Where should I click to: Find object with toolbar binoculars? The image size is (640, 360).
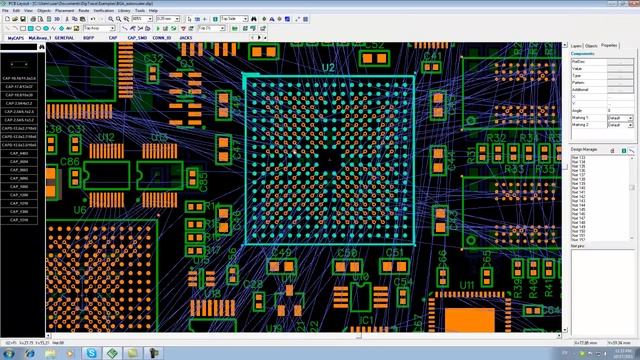point(254,19)
